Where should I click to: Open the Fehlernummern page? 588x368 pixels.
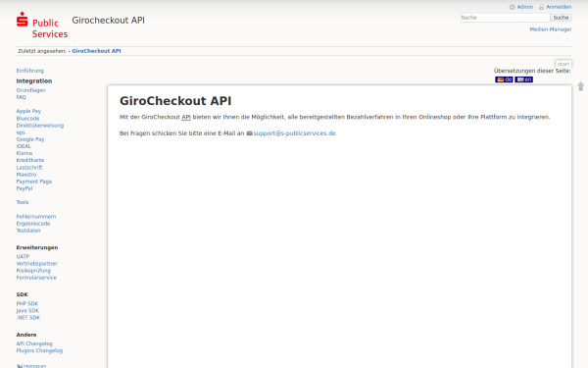[x=36, y=217]
